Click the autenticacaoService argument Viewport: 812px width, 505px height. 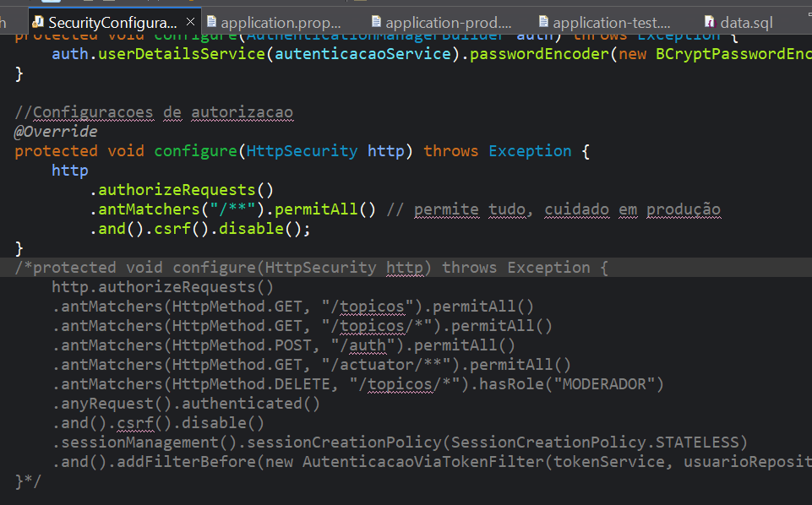click(362, 54)
